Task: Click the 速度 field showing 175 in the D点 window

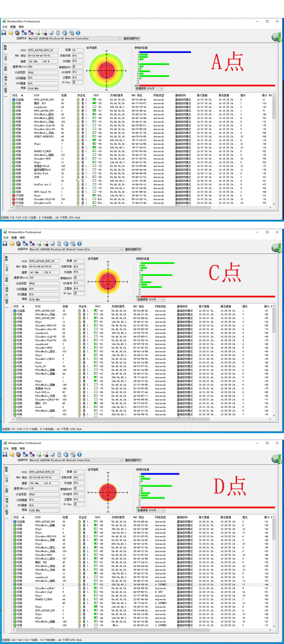Action: click(x=44, y=489)
